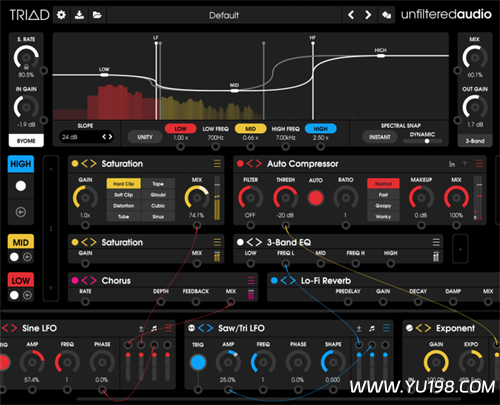This screenshot has width=500, height=405.
Task: Click the red LOW gain button
Action: click(x=180, y=129)
